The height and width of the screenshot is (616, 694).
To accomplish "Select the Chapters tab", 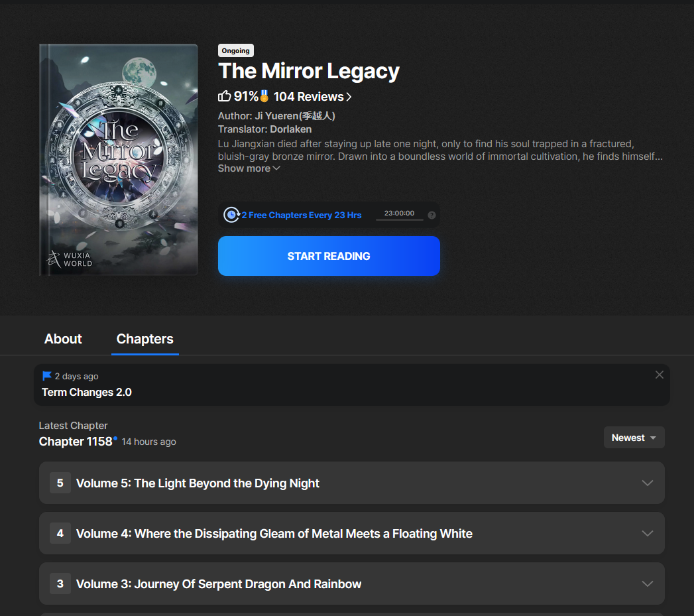I will (x=145, y=339).
